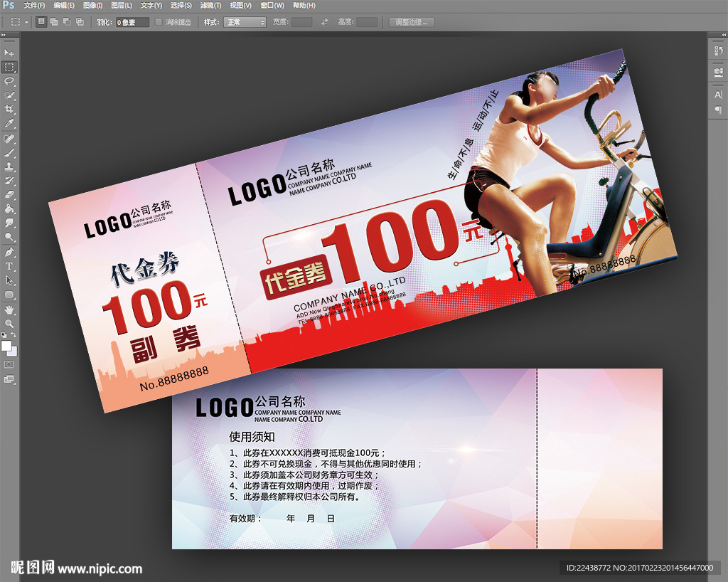
Task: Select the Crop tool
Action: (x=9, y=109)
